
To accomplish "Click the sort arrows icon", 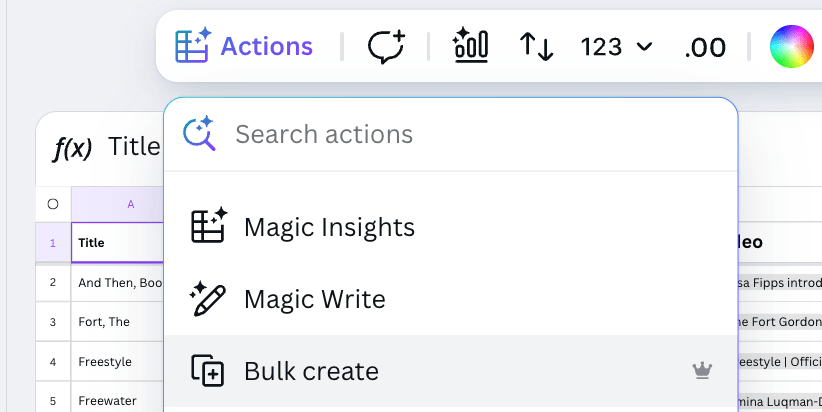I will [x=536, y=46].
